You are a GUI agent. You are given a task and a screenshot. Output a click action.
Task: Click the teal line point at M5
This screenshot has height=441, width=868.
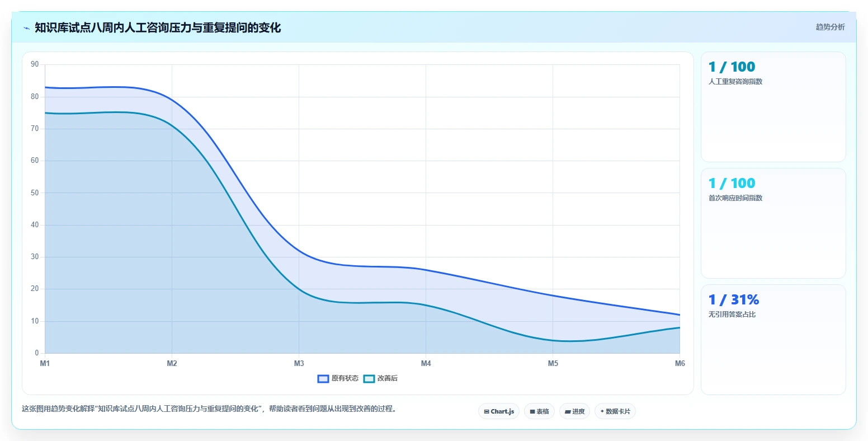point(553,340)
